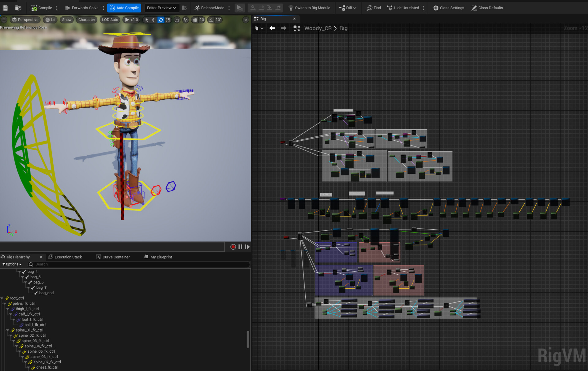588x371 pixels.
Task: Toggle Lit viewport shading mode
Action: point(50,20)
